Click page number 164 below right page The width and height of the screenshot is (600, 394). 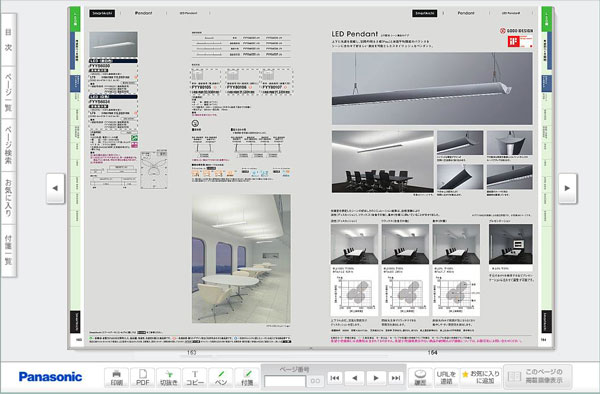click(432, 352)
